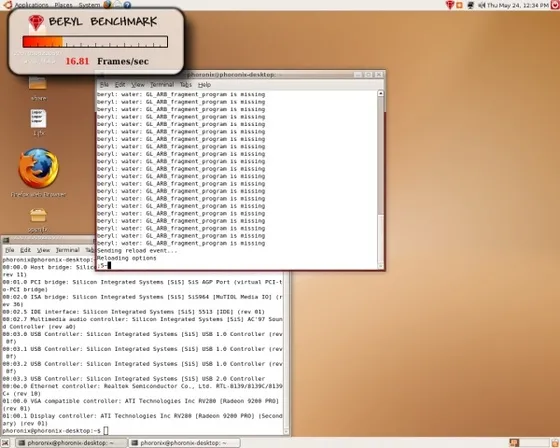The width and height of the screenshot is (560, 448).
Task: Open the Applications menu with Ubuntu logo
Action: 26,5
